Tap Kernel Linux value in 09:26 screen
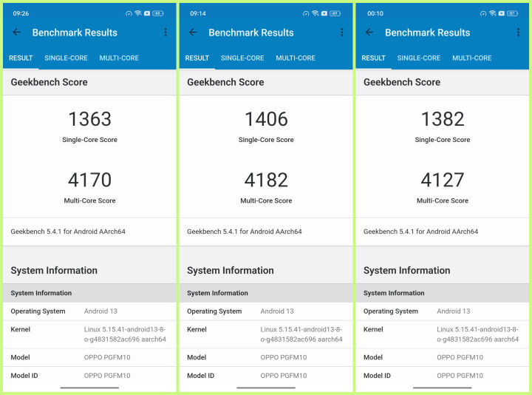 [x=125, y=334]
